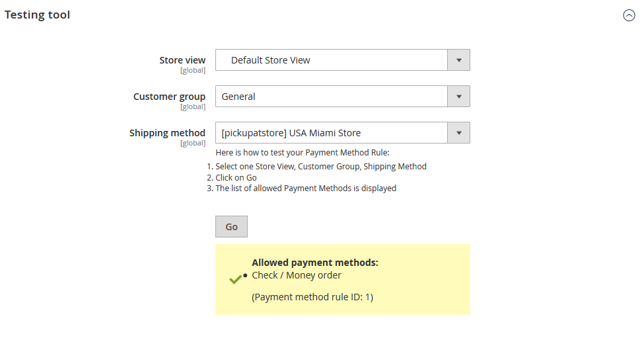Click the 'Click on Go' instruction step

click(x=236, y=177)
